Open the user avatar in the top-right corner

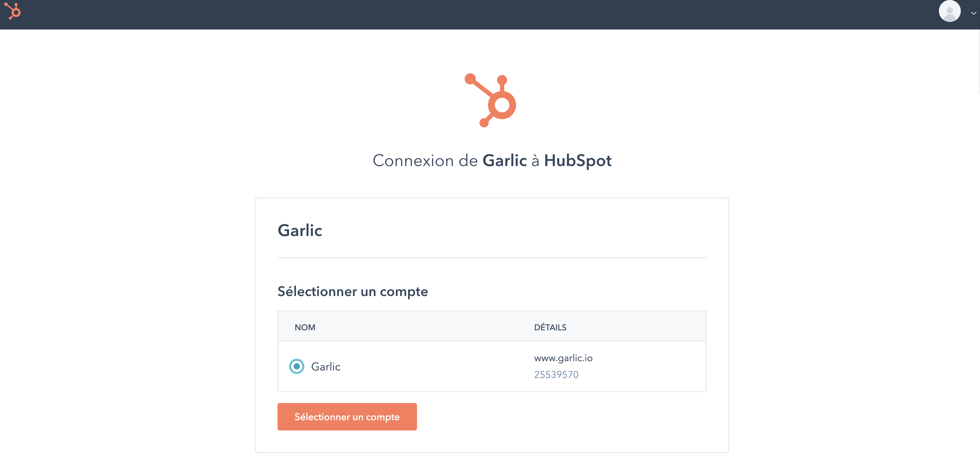pyautogui.click(x=950, y=12)
